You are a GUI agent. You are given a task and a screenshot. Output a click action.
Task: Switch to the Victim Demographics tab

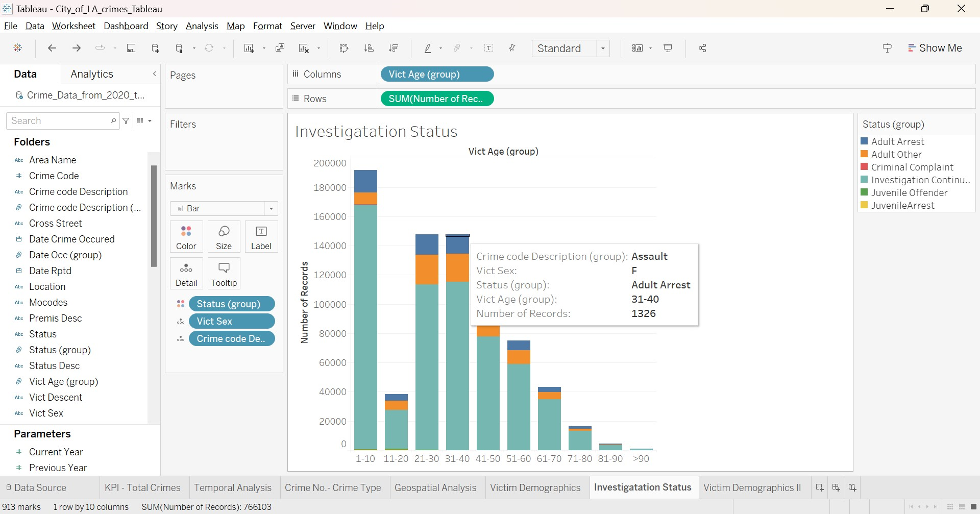tap(535, 487)
